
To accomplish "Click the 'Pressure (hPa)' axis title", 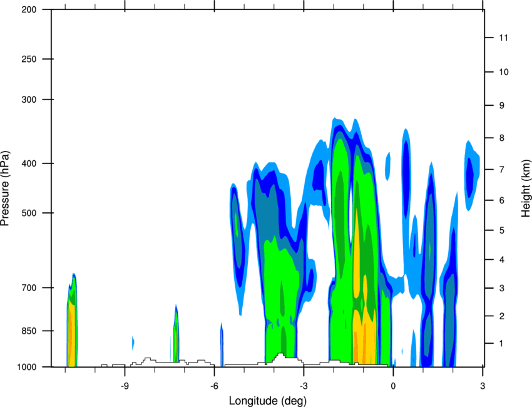I will [5, 188].
